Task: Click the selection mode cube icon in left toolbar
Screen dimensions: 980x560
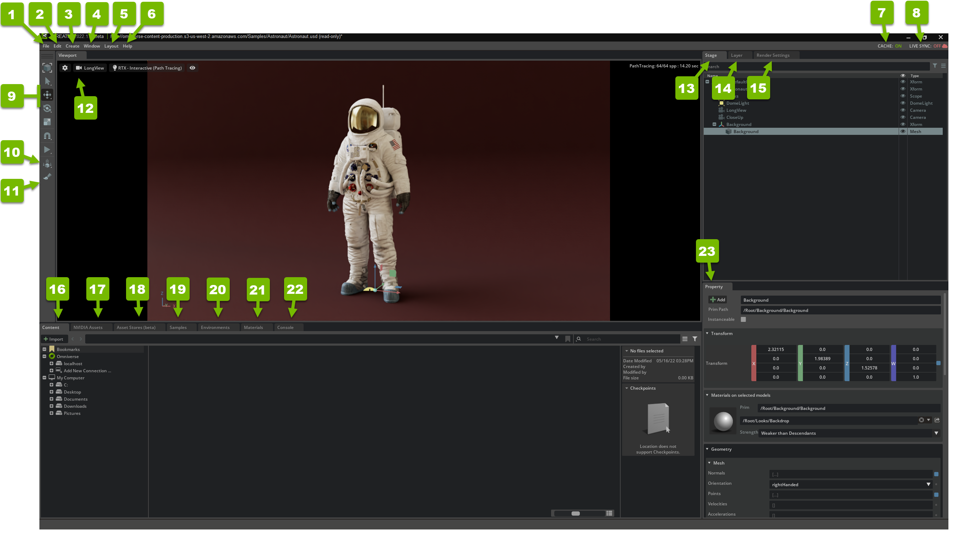Action: point(47,68)
